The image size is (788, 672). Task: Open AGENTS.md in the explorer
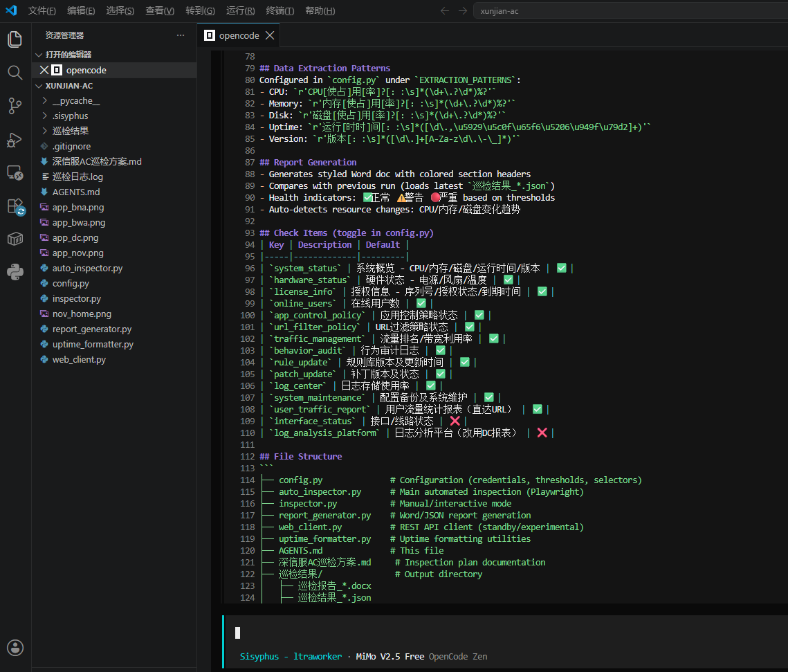click(x=76, y=192)
